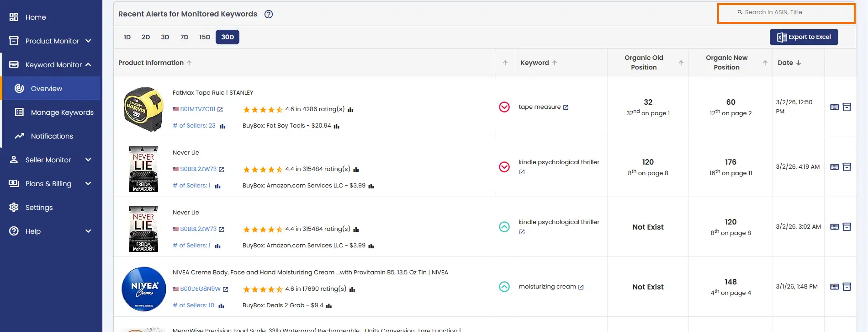
Task: Sort by Organic Old Position column
Action: point(681,63)
